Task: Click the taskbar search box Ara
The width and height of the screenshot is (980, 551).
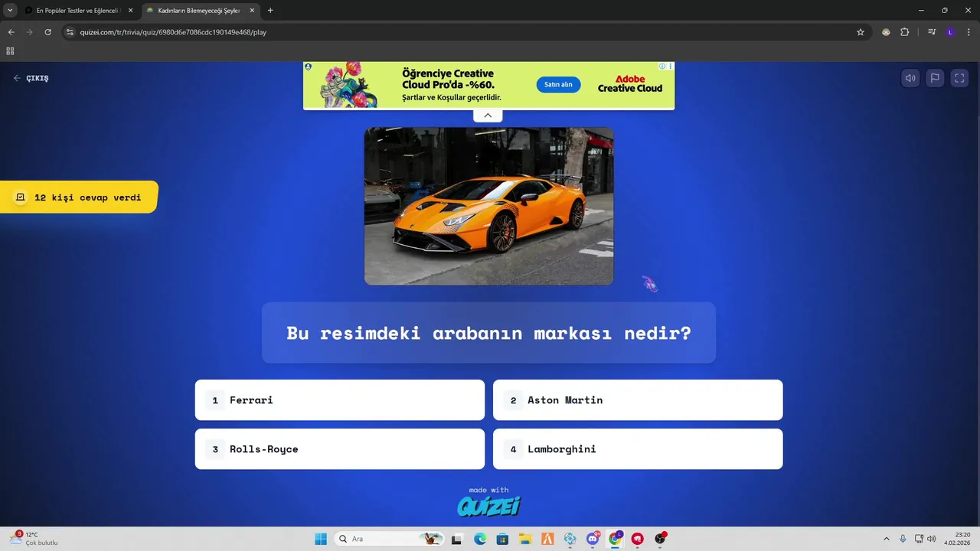Action: 390,539
